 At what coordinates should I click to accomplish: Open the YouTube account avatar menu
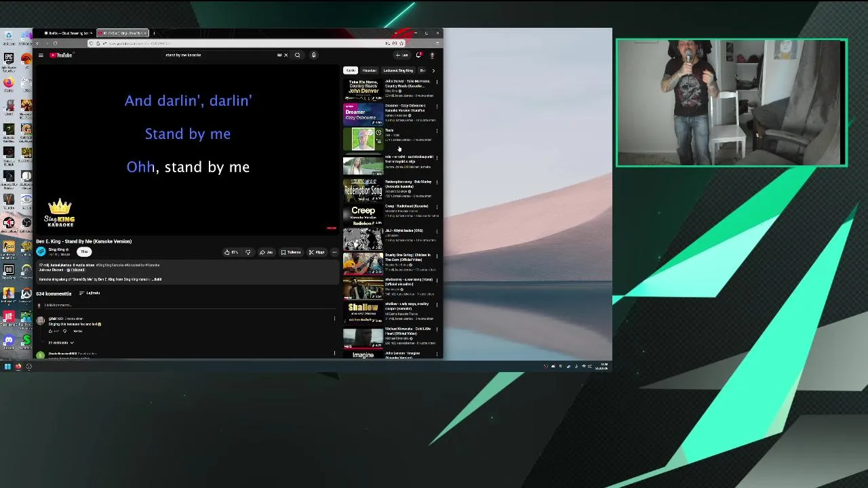tap(432, 55)
